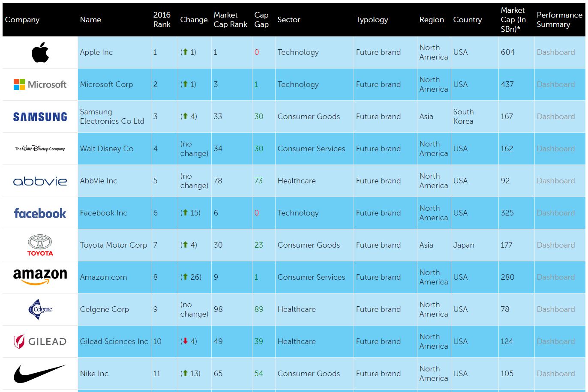Sort table by Sector column header
588x392 pixels.
pyautogui.click(x=288, y=20)
